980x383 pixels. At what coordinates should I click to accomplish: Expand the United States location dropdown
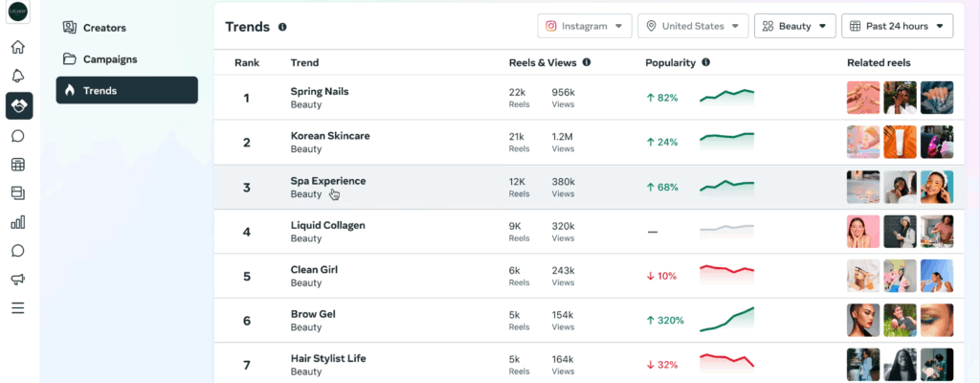pos(693,26)
